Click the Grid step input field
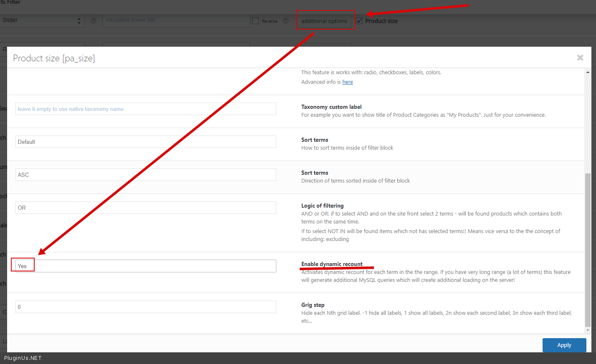Viewport: 596px width, 364px height. click(x=146, y=307)
